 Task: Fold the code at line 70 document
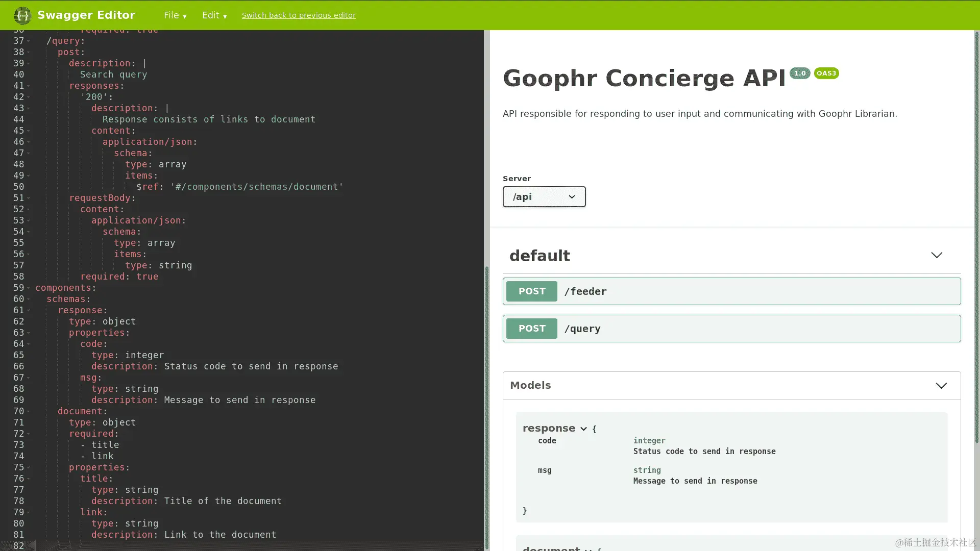click(x=29, y=412)
